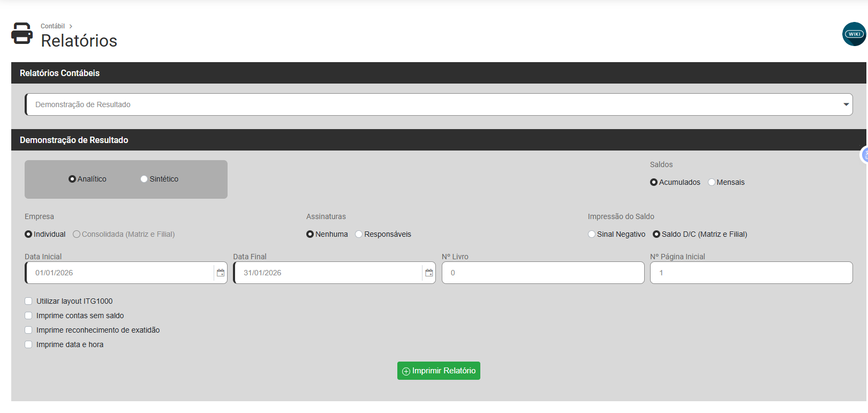Choose Acumulados saldos option
The height and width of the screenshot is (413, 868).
coord(654,182)
